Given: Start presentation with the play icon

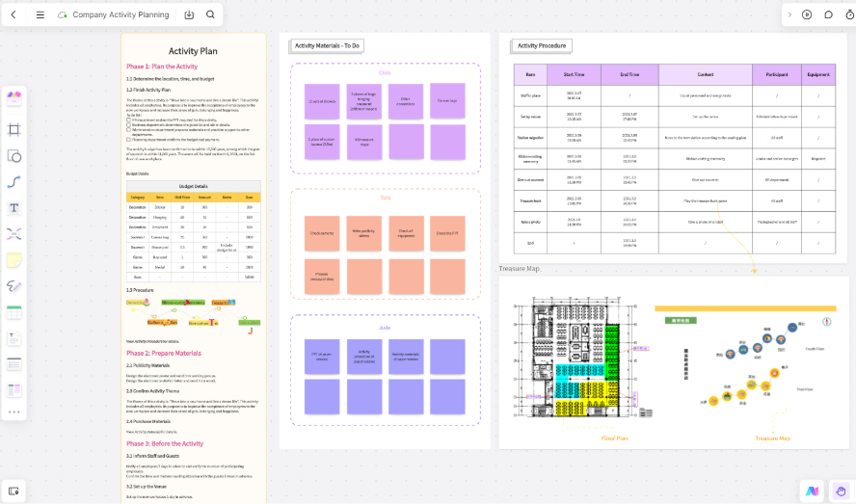Looking at the screenshot, I should 806,14.
